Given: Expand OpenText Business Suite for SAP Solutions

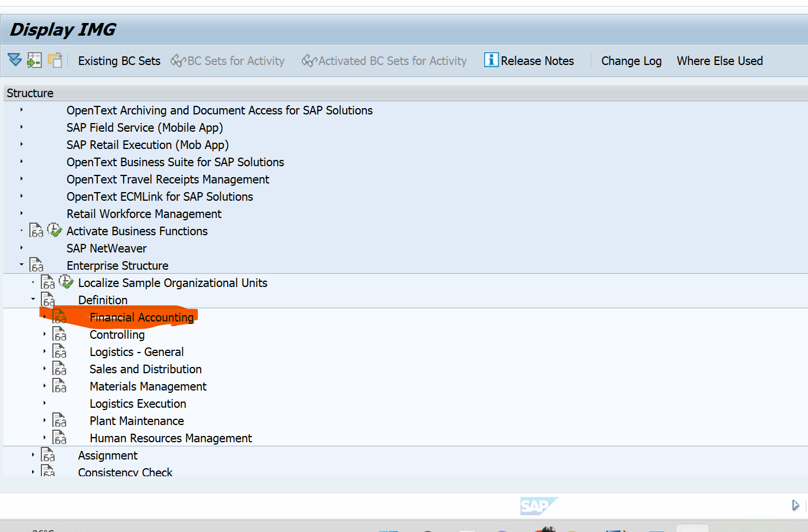Looking at the screenshot, I should [22, 162].
